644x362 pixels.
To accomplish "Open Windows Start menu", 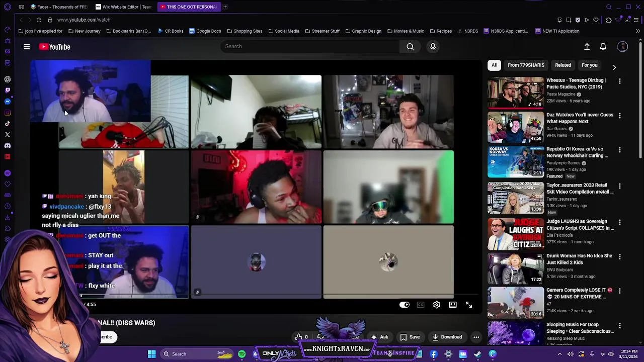I will 151,354.
